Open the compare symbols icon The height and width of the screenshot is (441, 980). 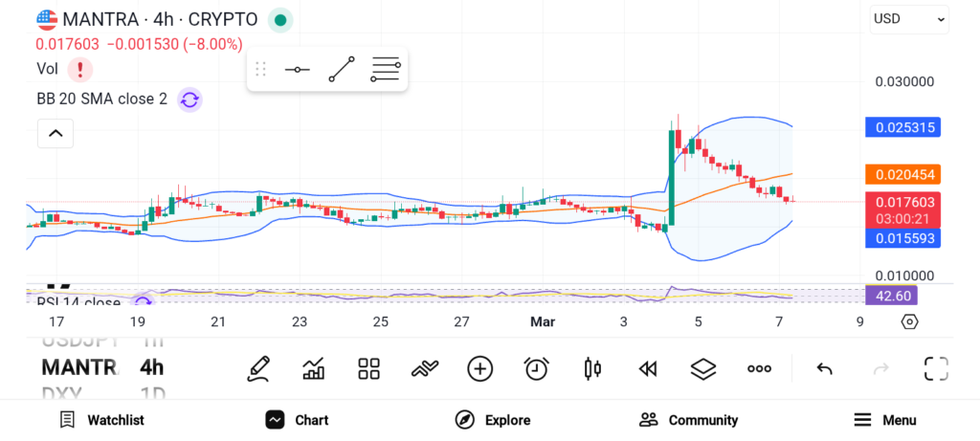[x=424, y=368]
